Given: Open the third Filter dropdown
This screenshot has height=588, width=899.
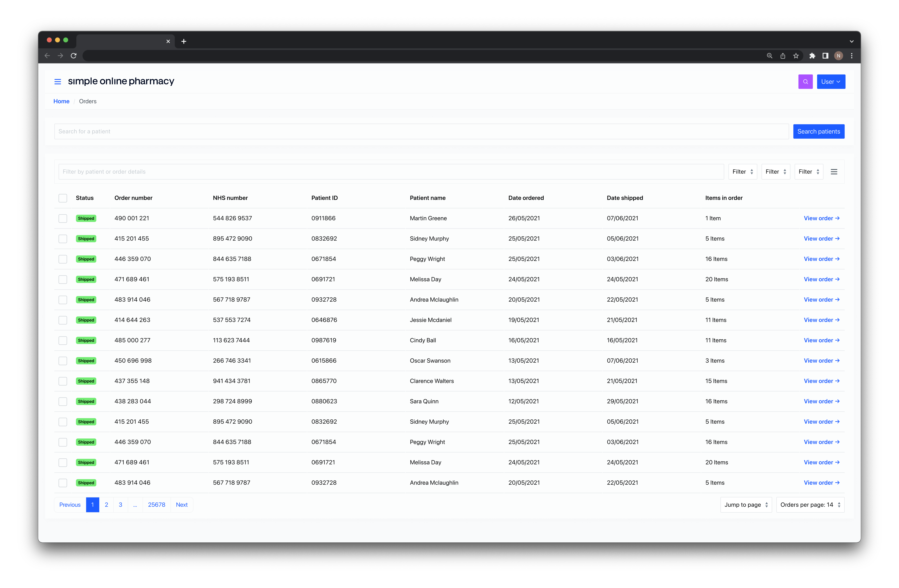Looking at the screenshot, I should 808,172.
